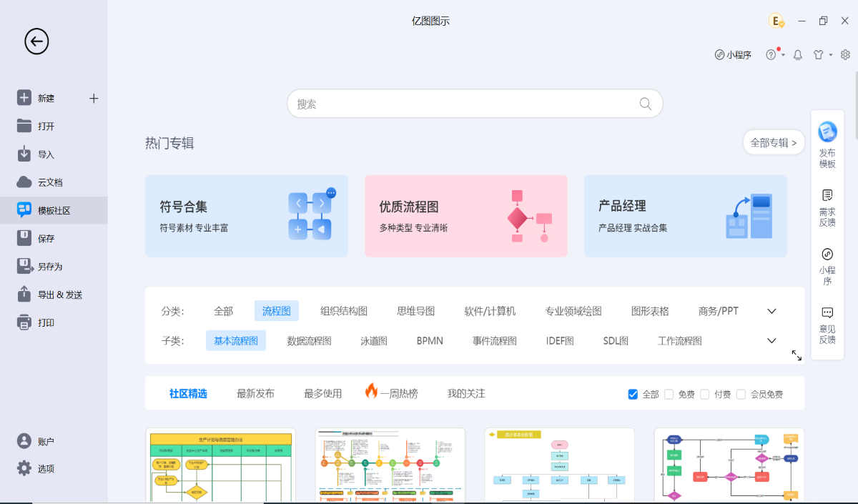This screenshot has width=858, height=504.
Task: Open the 云文档 cloud icon
Action: point(24,182)
